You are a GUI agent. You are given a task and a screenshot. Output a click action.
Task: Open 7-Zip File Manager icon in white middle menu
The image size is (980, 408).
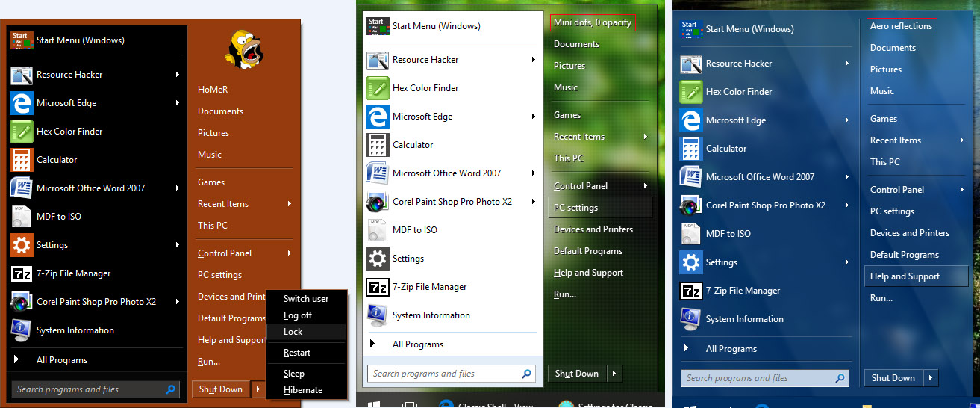click(377, 287)
